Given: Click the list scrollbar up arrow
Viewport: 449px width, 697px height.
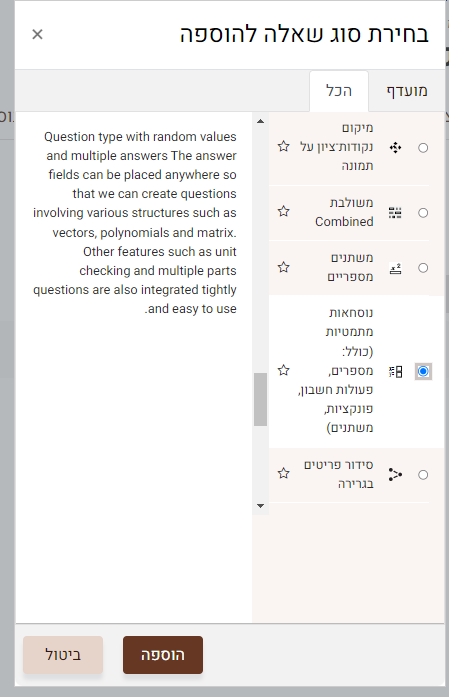Looking at the screenshot, I should tap(261, 121).
